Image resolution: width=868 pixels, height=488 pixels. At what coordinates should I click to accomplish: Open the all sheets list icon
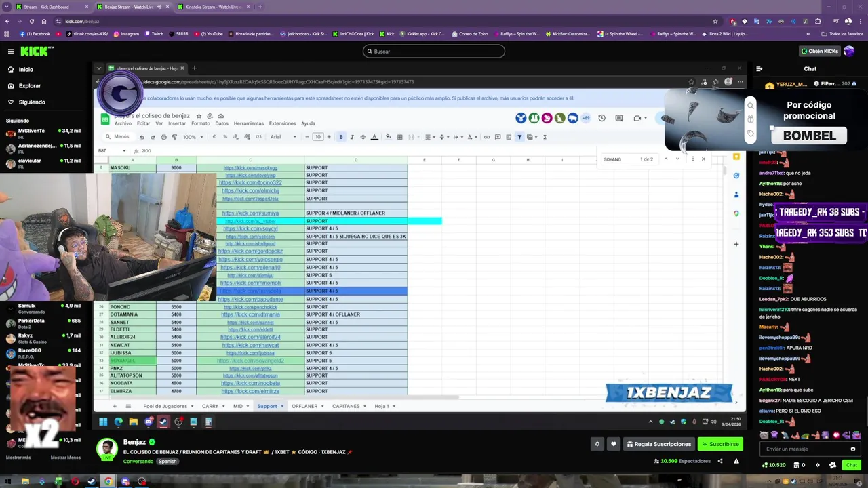128,406
